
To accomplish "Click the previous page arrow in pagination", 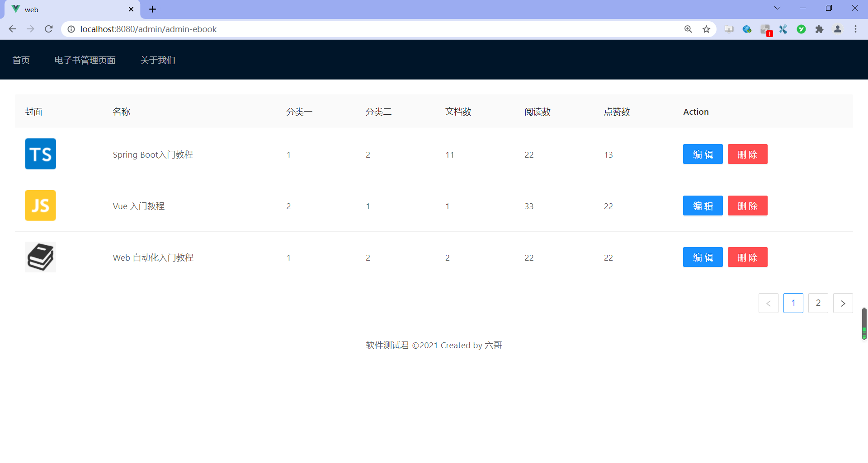I will click(x=768, y=303).
